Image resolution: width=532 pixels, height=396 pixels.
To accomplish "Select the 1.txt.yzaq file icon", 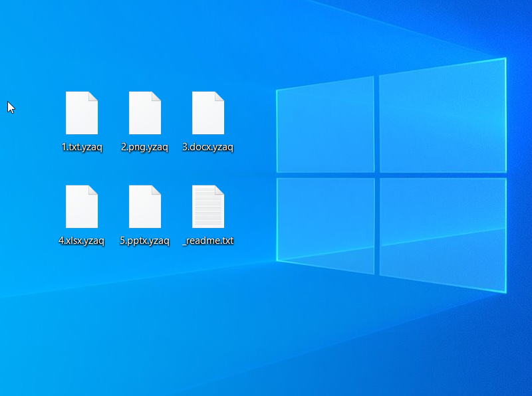I will [x=82, y=113].
